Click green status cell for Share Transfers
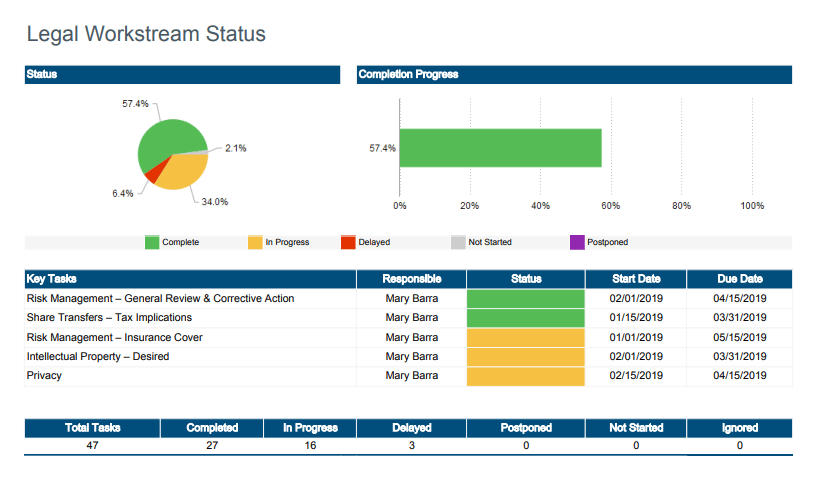This screenshot has height=498, width=820. point(526,318)
